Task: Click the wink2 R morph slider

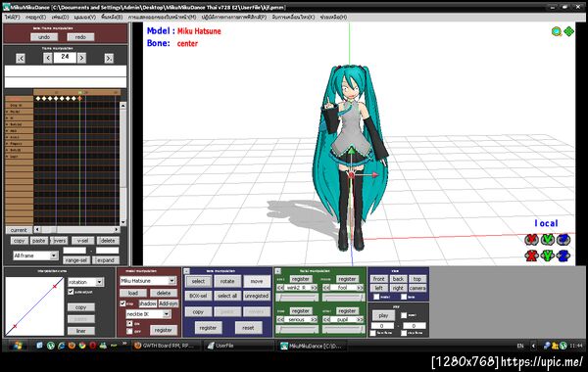Action: click(x=297, y=298)
